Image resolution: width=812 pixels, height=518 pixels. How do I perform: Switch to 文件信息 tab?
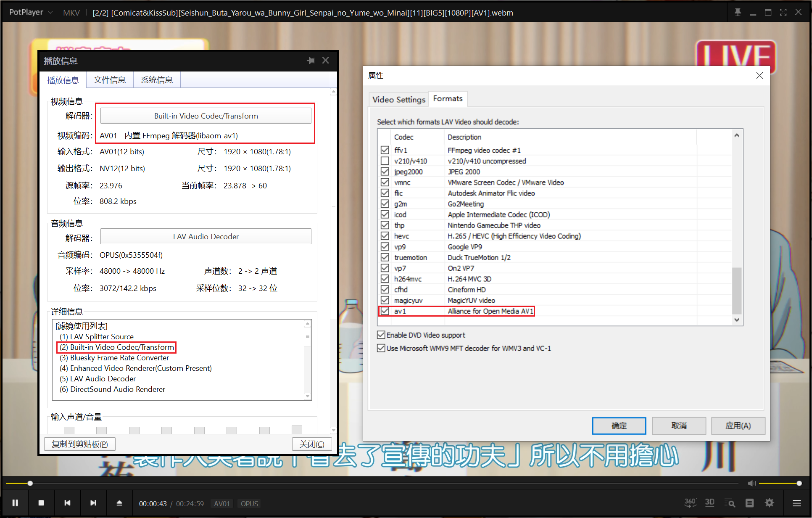coord(110,80)
